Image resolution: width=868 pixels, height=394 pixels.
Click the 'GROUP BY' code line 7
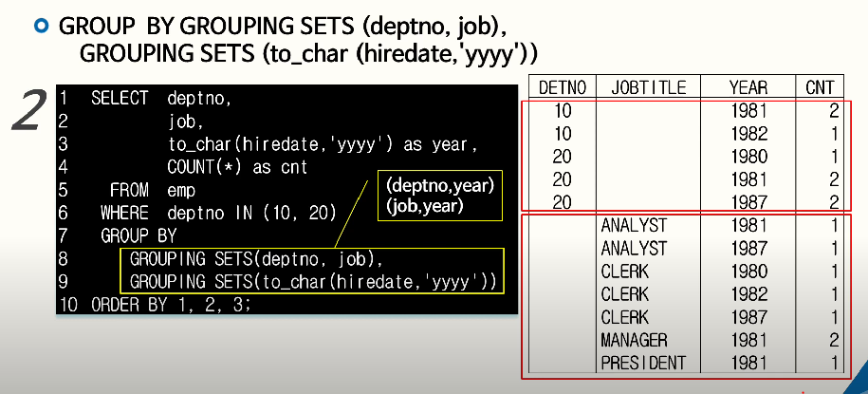tap(138, 236)
